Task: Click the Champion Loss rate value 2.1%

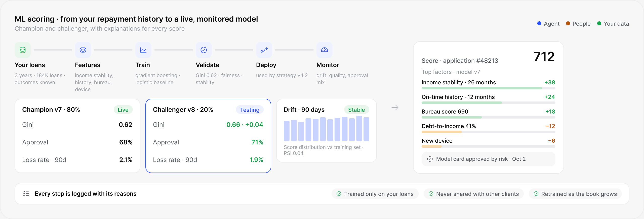Action: click(126, 160)
